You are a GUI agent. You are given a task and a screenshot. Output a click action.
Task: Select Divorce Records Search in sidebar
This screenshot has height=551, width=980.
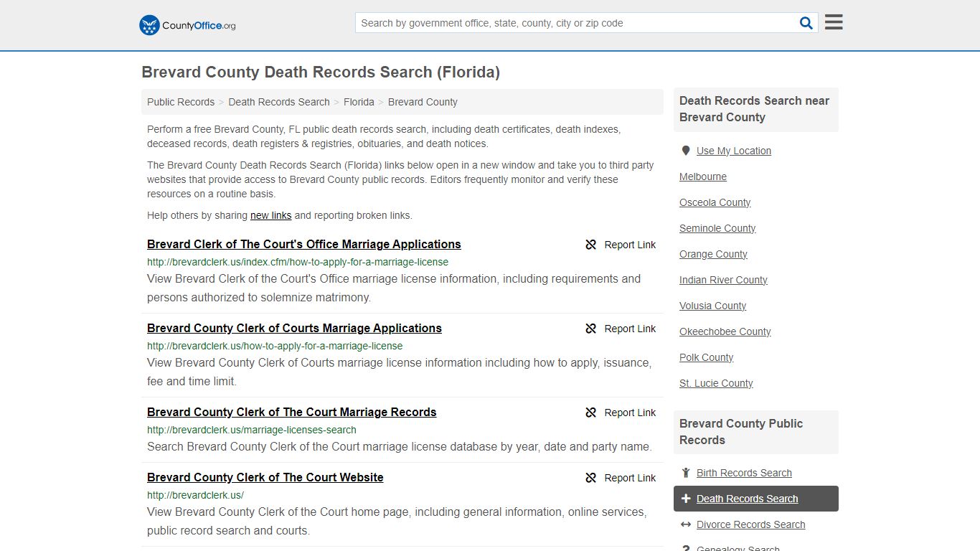point(750,524)
